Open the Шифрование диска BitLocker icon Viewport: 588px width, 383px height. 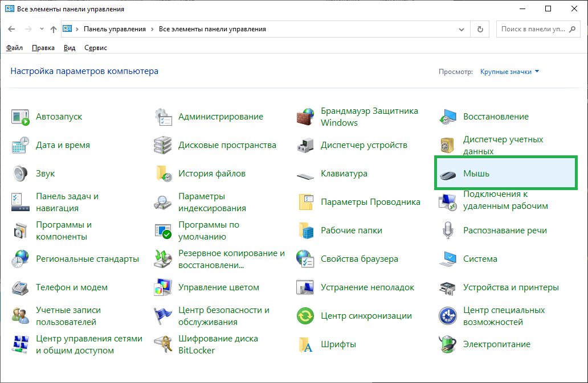[x=163, y=344]
